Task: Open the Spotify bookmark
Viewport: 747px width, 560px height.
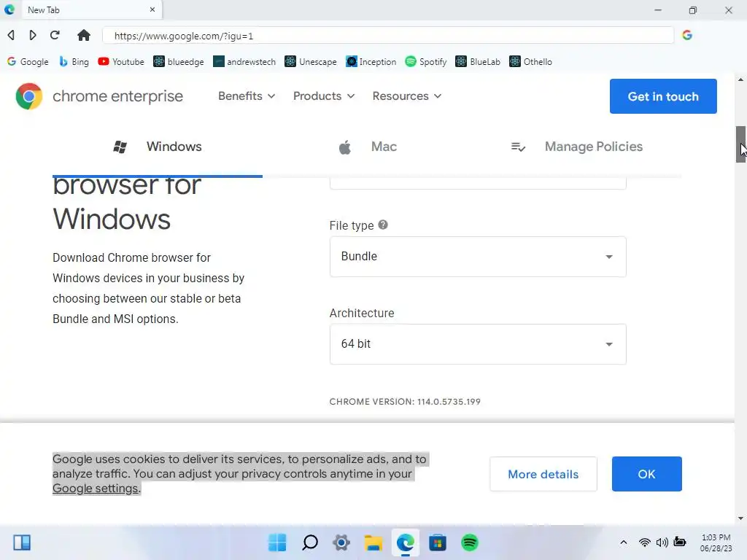Action: [x=426, y=62]
